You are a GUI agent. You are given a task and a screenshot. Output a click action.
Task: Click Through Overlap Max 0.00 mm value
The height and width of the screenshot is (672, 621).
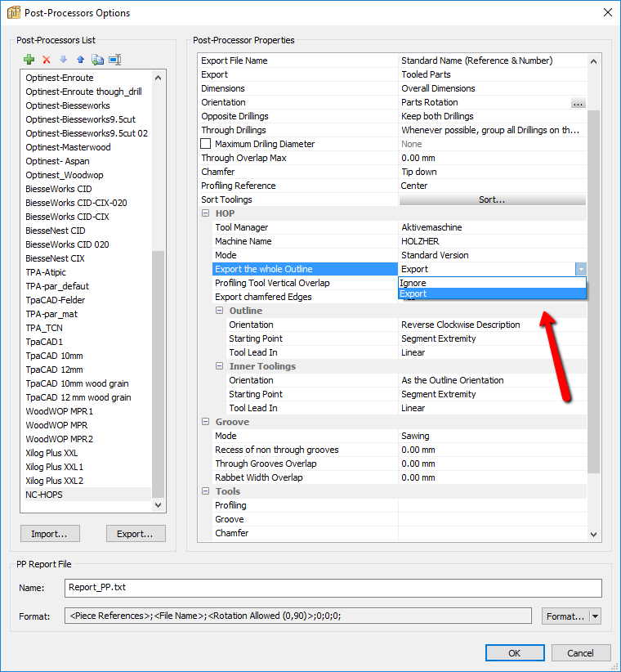click(x=418, y=158)
